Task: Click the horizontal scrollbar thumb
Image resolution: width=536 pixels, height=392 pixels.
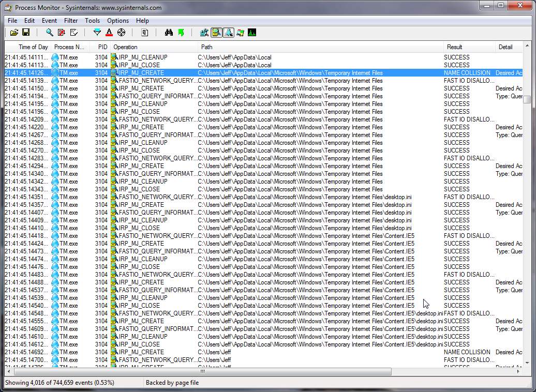Action: click(x=202, y=371)
